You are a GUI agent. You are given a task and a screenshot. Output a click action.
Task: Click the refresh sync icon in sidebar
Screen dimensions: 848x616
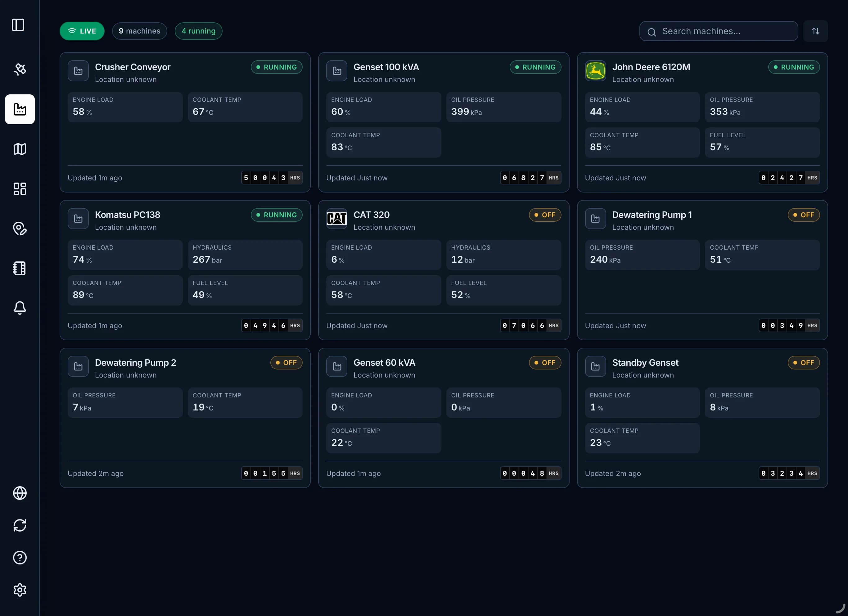[x=20, y=525]
